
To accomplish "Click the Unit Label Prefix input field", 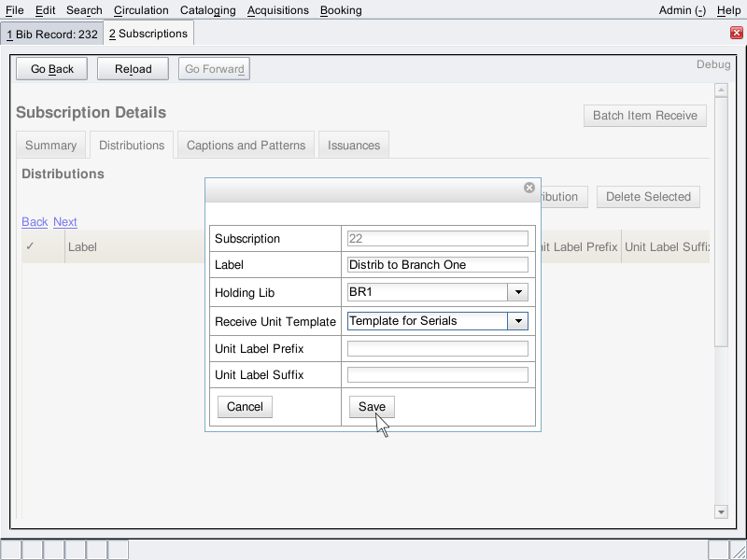I will (437, 349).
